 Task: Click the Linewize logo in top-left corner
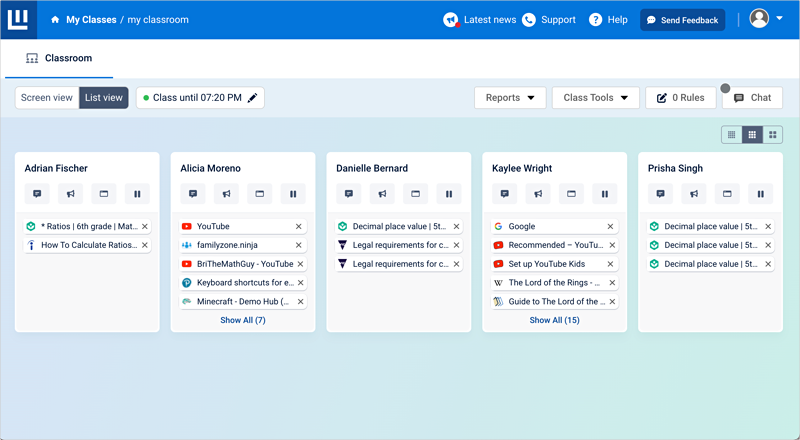coord(18,19)
